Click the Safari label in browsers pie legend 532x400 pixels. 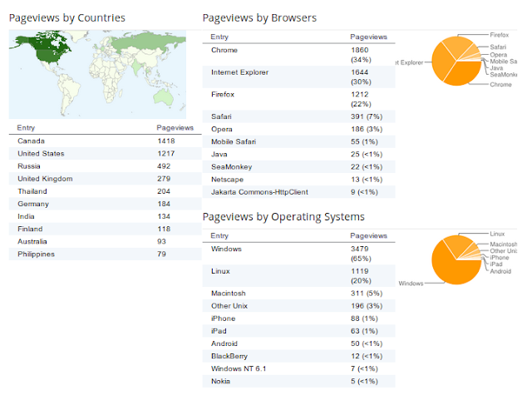pyautogui.click(x=498, y=47)
